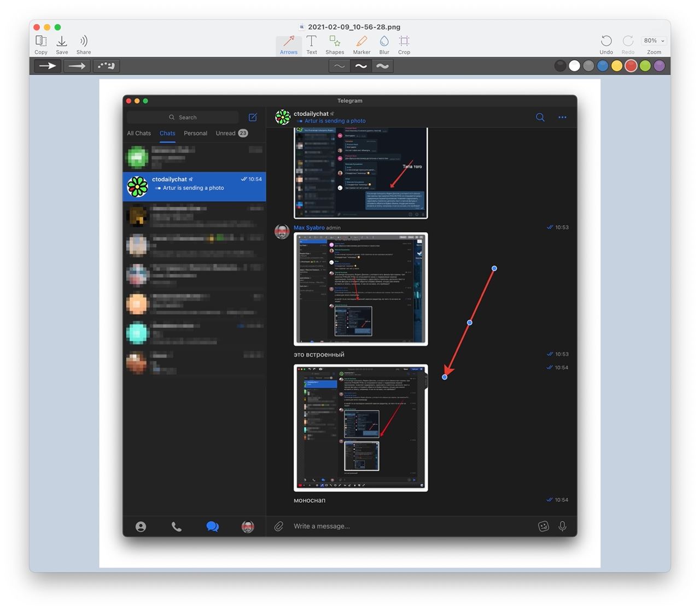Click the ctodailychat flower avatar in header
The width and height of the screenshot is (700, 611).
[x=283, y=117]
